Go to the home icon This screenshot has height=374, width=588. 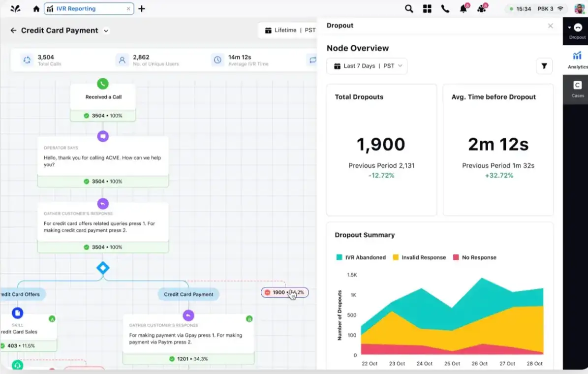[x=36, y=9]
